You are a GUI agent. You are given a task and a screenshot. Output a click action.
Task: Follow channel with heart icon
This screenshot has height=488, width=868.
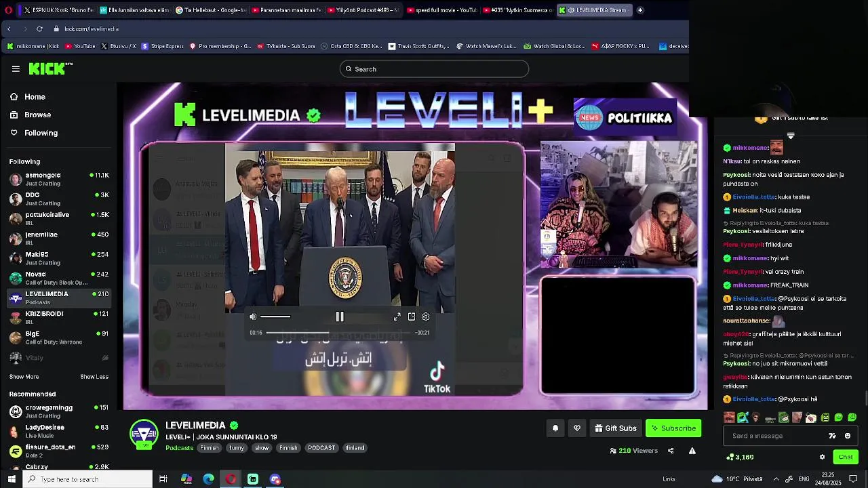pyautogui.click(x=577, y=428)
